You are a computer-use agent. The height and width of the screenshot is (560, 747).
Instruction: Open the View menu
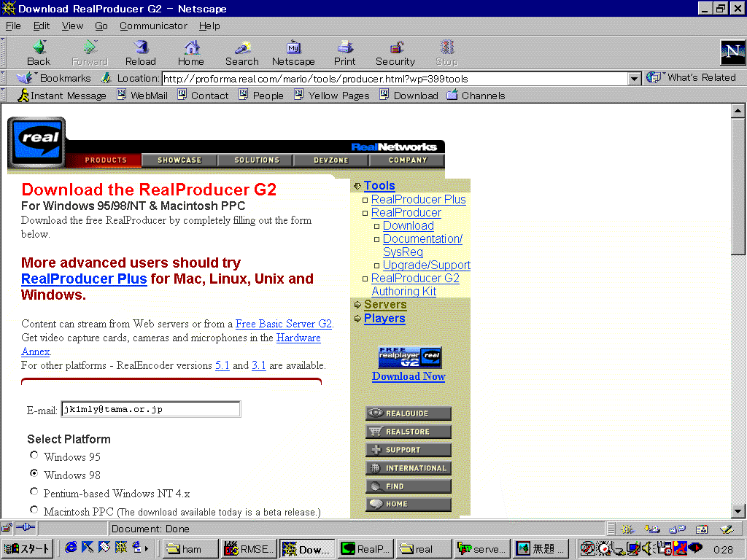click(72, 26)
